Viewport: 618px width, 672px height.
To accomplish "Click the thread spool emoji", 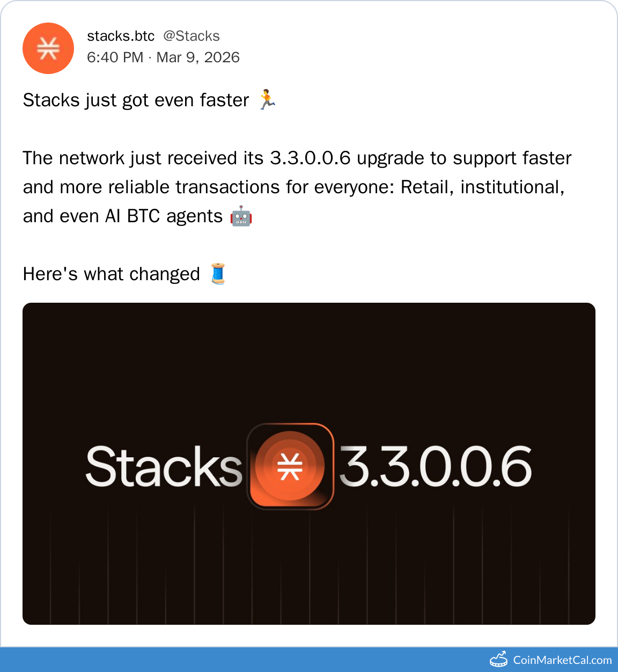I will (x=218, y=274).
